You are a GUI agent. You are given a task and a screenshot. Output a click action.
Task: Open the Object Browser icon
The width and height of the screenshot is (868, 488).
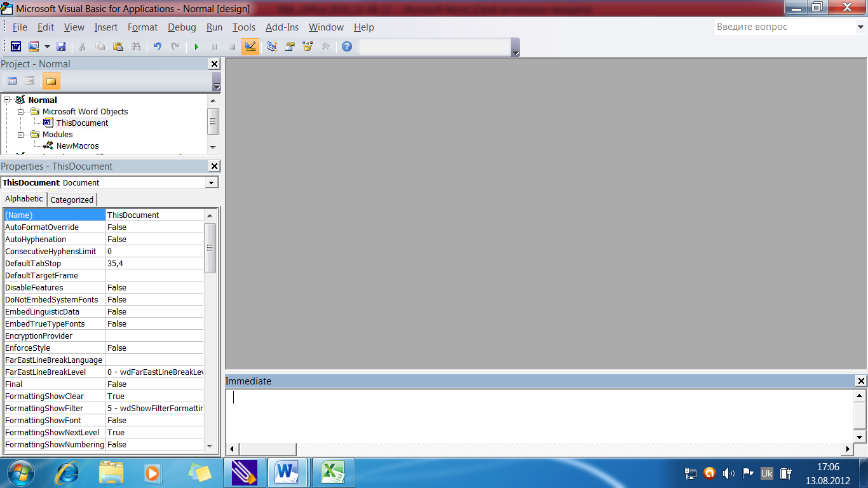pyautogui.click(x=308, y=46)
